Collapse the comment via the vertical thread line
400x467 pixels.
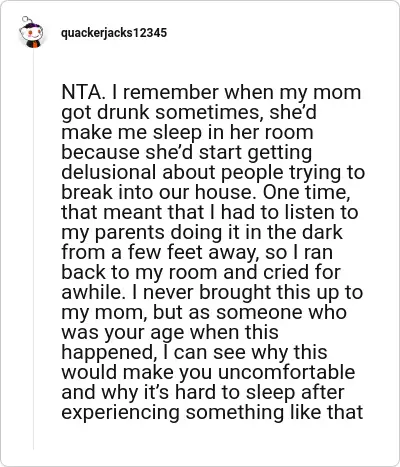pos(33,248)
